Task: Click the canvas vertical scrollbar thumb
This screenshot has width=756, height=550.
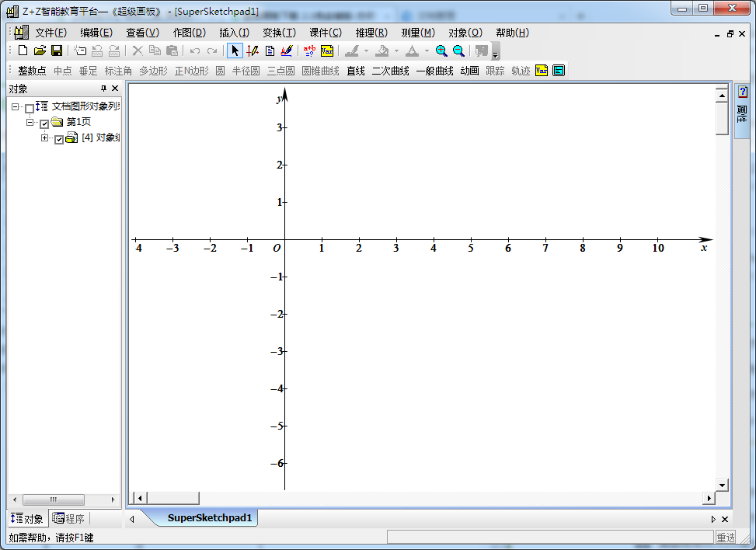Action: (x=722, y=119)
